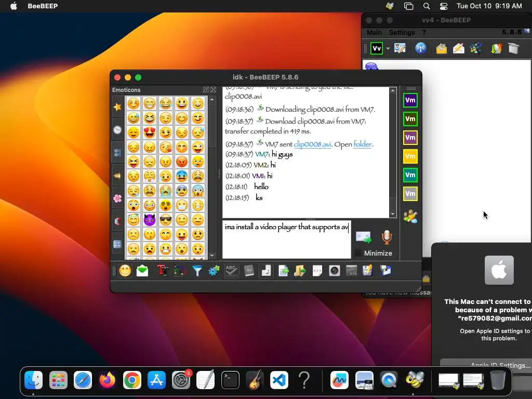The image size is (532, 399).
Task: Select the yellow pointing hand emoticon category
Action: pyautogui.click(x=118, y=176)
